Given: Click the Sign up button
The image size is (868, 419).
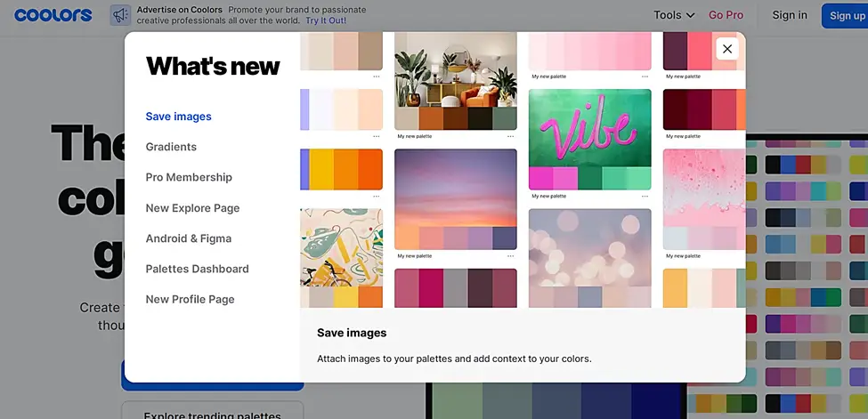Looking at the screenshot, I should coord(846,15).
